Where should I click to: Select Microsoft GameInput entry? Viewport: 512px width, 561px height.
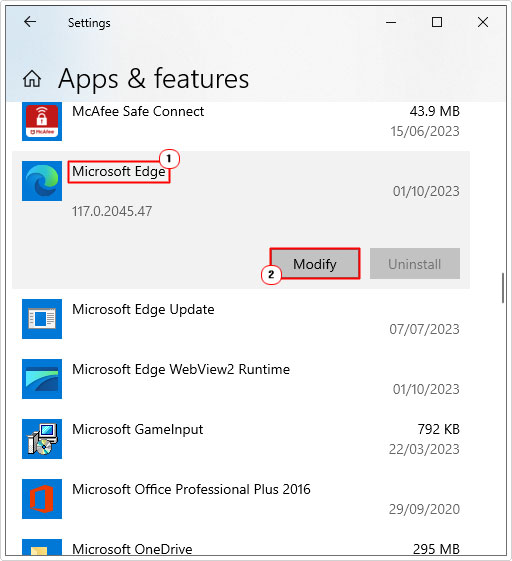(x=138, y=429)
